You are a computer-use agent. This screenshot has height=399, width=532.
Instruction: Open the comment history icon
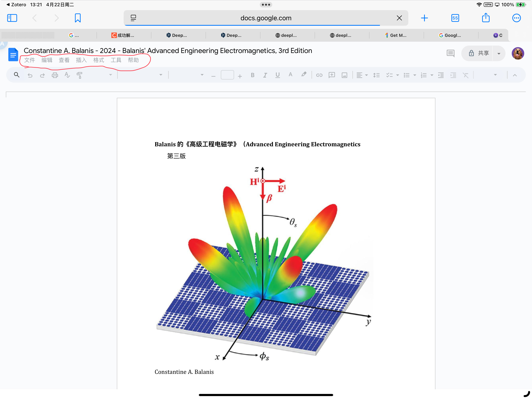(x=450, y=53)
